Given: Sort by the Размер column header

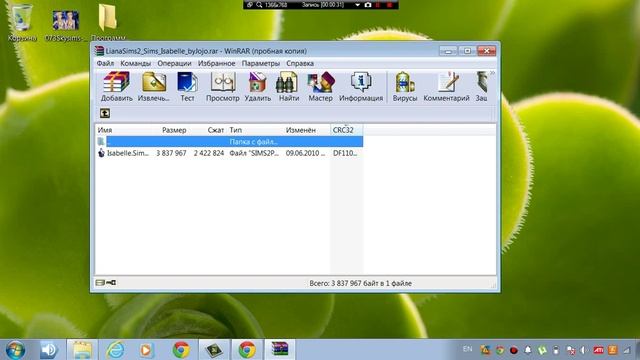Looking at the screenshot, I should [174, 130].
